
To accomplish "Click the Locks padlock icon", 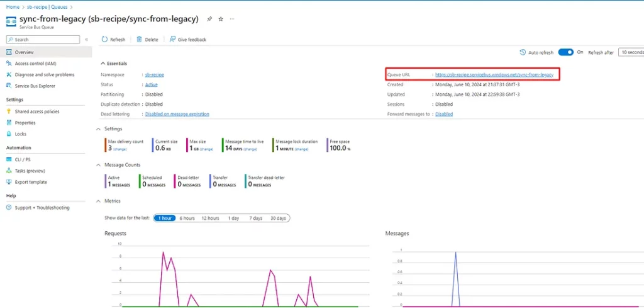I will pyautogui.click(x=9, y=134).
